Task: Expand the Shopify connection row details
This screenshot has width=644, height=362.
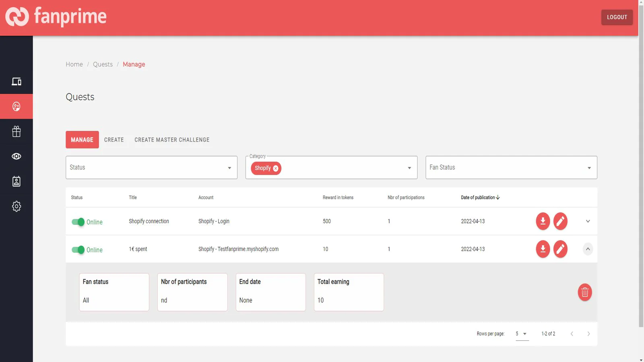Action: coord(588,221)
